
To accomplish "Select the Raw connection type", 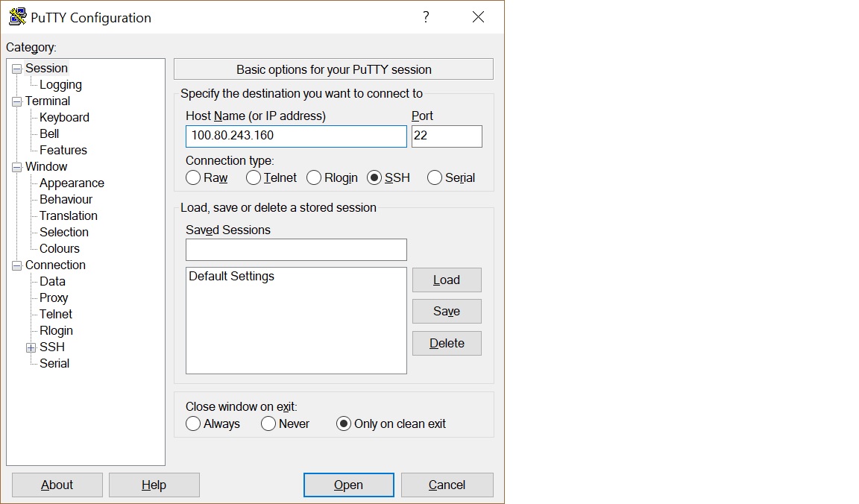I will click(194, 177).
